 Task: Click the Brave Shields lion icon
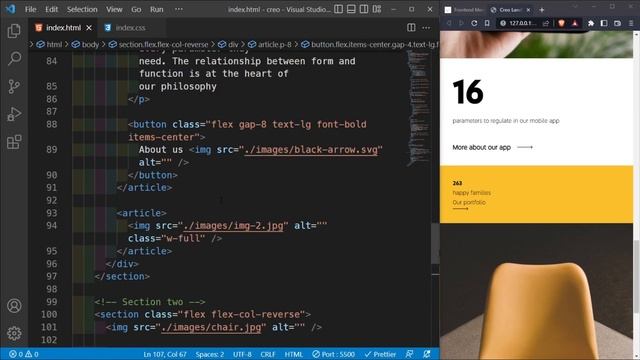(x=562, y=23)
